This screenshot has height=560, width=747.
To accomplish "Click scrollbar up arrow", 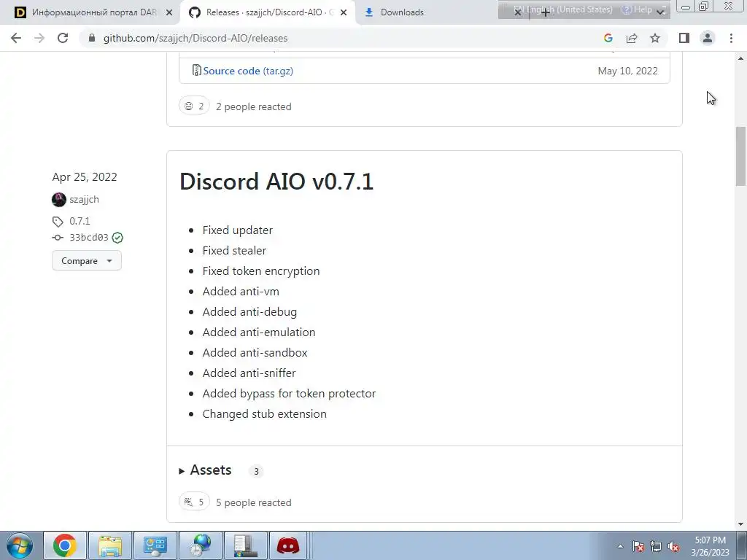I will (x=741, y=58).
